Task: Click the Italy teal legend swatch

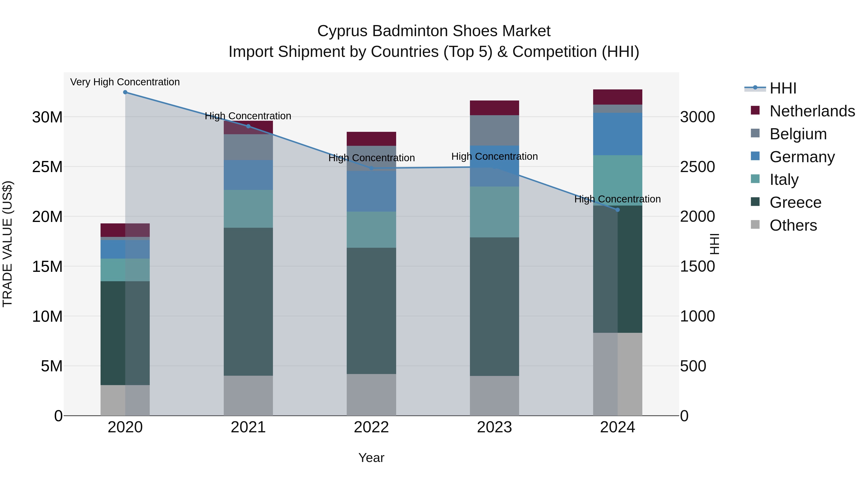Action: click(x=755, y=179)
